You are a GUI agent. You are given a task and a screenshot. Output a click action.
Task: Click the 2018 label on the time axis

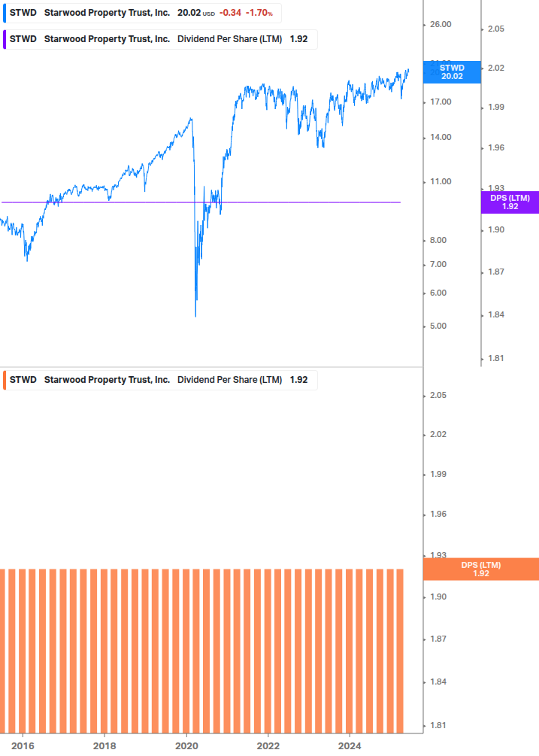tap(104, 746)
